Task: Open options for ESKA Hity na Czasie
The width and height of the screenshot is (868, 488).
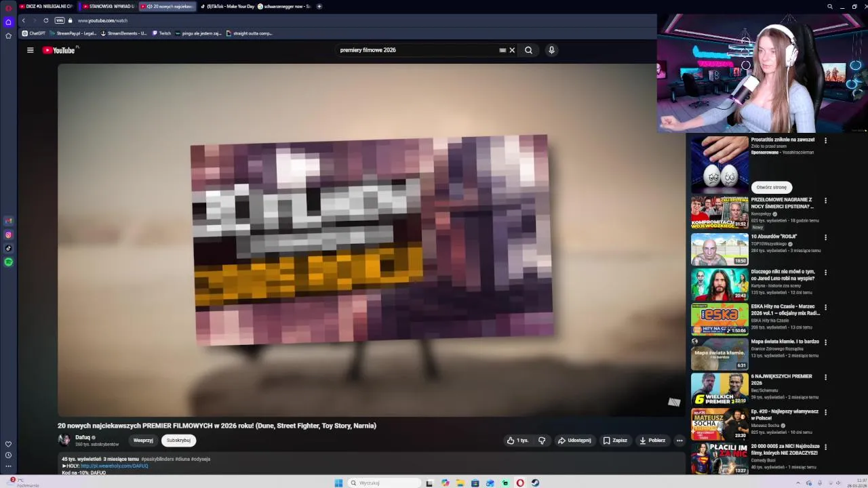Action: pyautogui.click(x=825, y=307)
